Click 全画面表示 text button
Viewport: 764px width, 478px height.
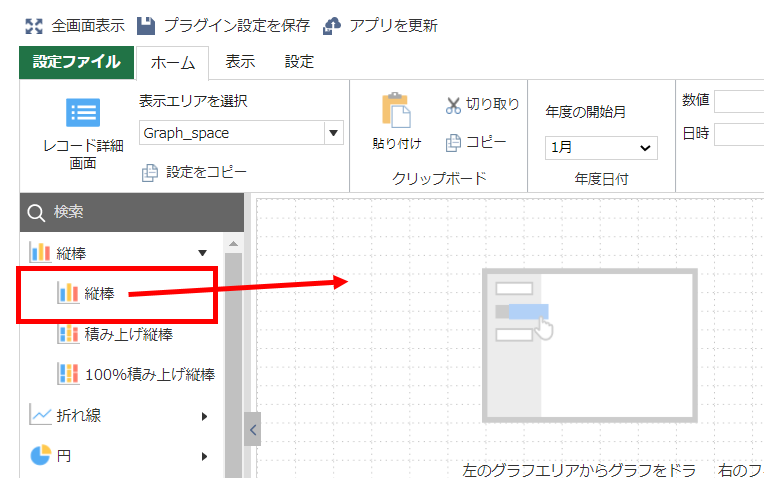88,26
